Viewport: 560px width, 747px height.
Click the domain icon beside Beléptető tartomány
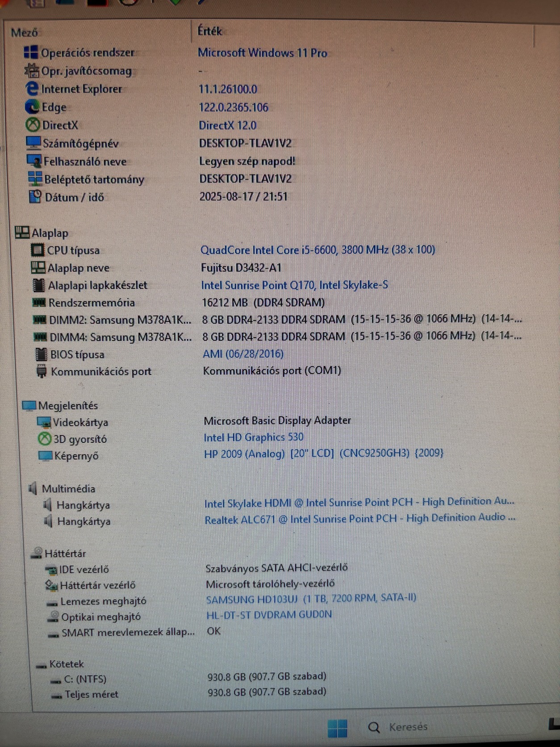click(x=35, y=179)
